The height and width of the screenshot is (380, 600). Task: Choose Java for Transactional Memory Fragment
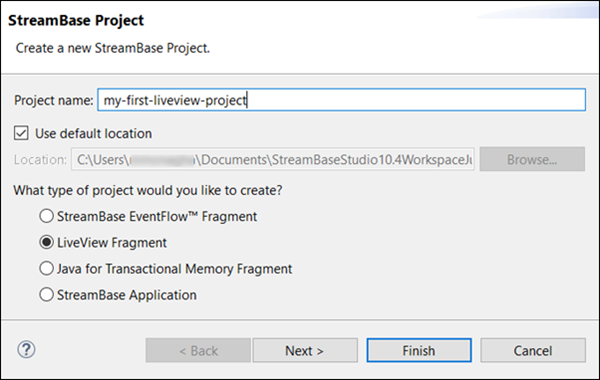click(x=46, y=269)
